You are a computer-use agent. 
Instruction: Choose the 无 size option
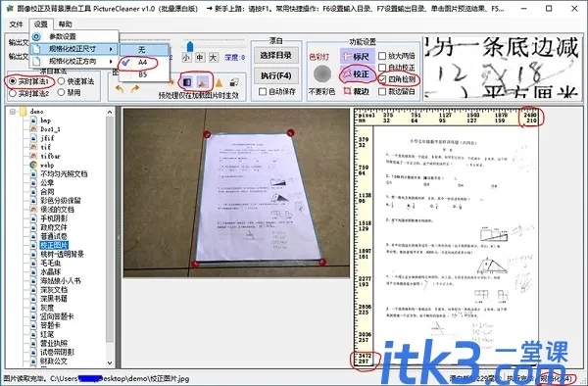click(144, 49)
